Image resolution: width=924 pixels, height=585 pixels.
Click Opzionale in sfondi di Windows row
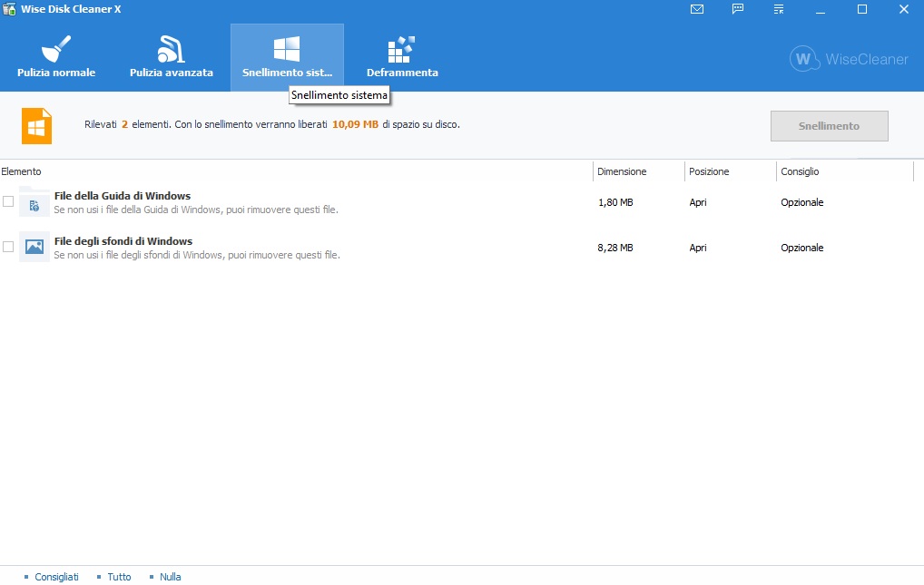[802, 248]
